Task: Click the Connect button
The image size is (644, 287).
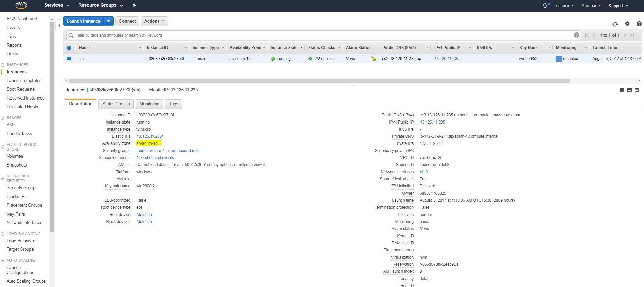Action: [x=127, y=21]
